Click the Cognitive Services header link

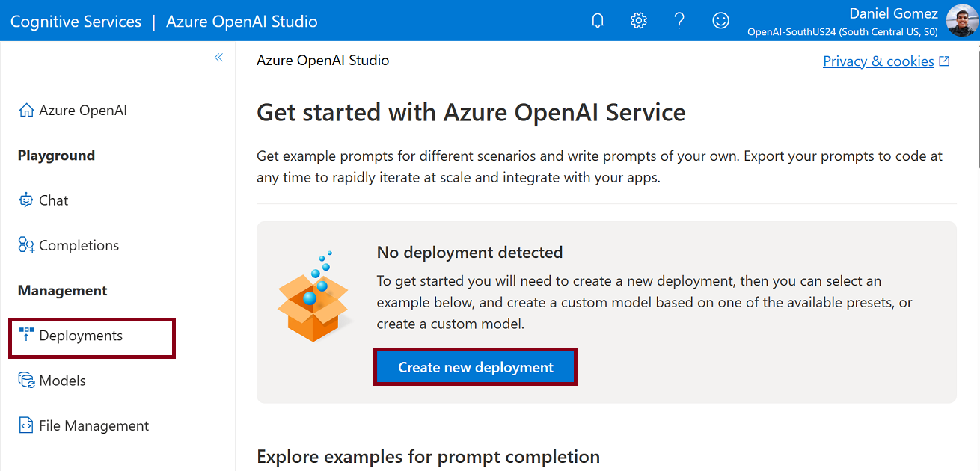click(76, 22)
